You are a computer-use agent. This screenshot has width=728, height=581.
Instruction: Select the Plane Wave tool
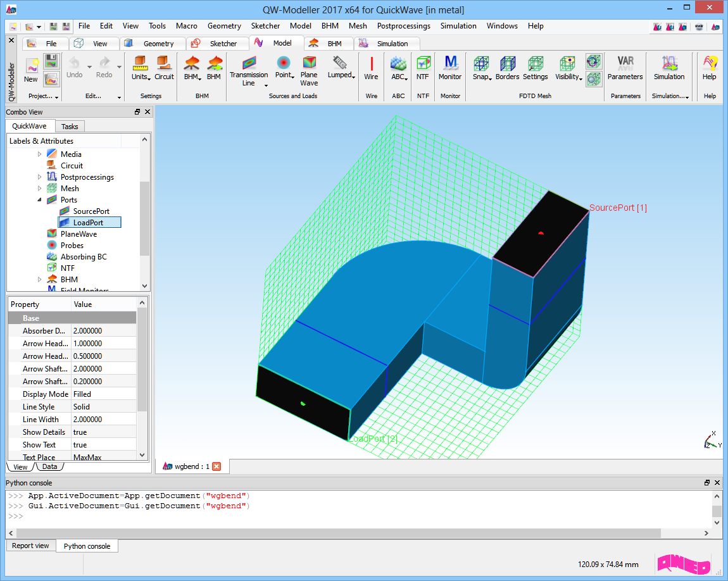[x=309, y=63]
